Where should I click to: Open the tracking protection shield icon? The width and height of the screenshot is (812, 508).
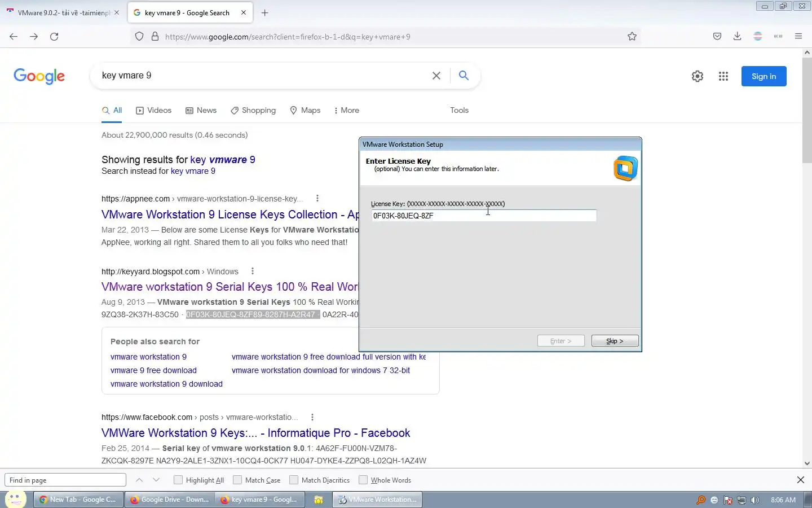(139, 37)
